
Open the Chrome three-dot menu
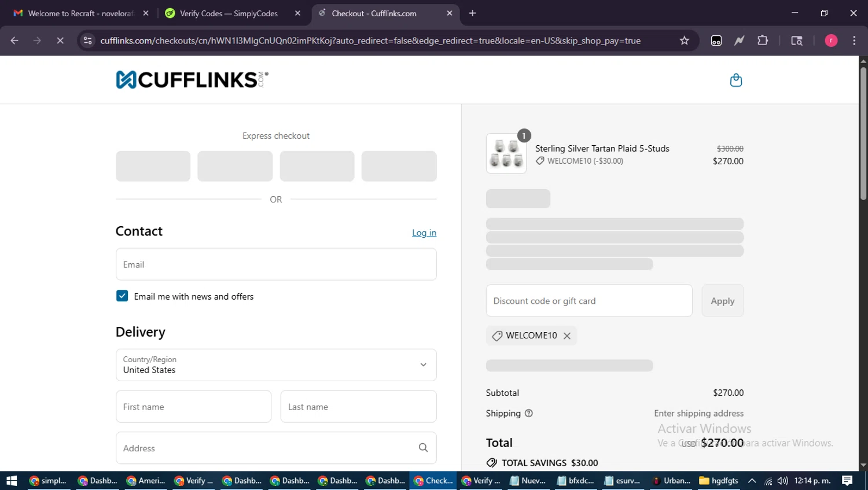click(x=854, y=40)
